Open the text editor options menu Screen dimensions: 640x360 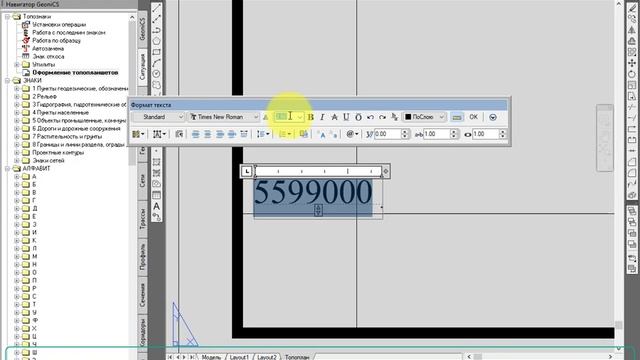[x=493, y=117]
